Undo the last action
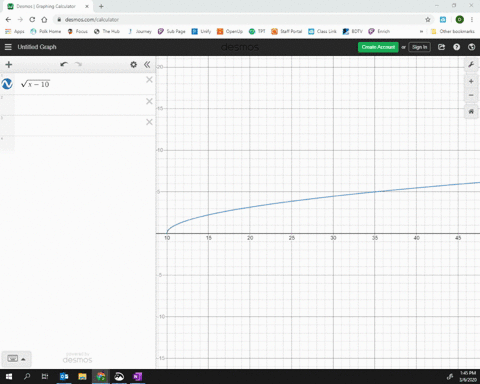The height and width of the screenshot is (384, 480). click(x=64, y=64)
